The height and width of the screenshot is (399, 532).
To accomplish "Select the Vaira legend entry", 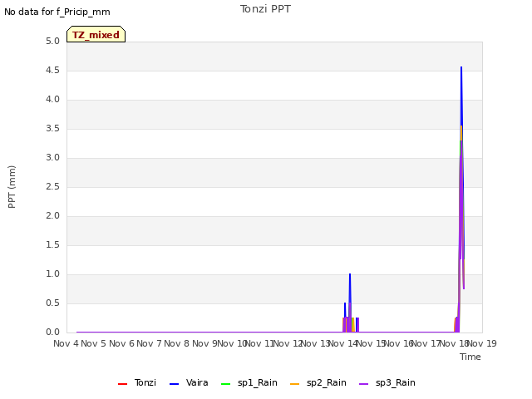I will (189, 382).
